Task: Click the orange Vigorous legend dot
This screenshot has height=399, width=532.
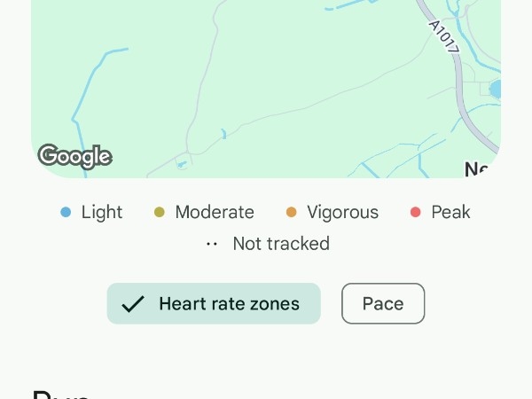Action: tap(292, 213)
